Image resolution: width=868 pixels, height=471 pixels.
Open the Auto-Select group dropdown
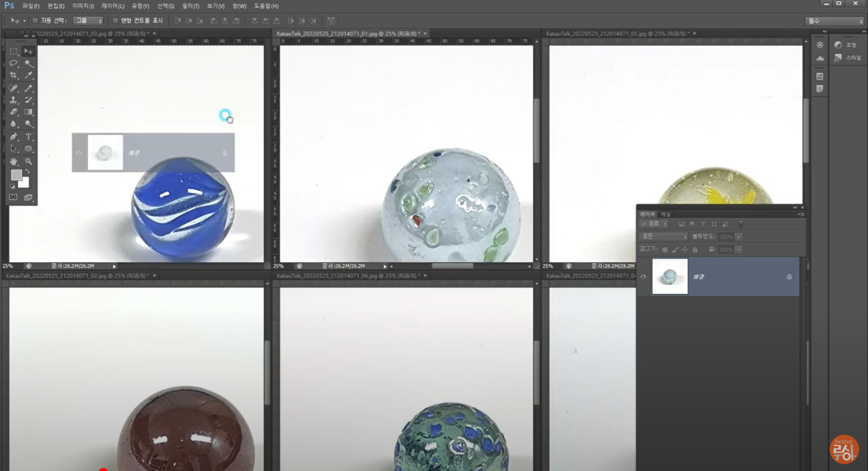(x=88, y=21)
